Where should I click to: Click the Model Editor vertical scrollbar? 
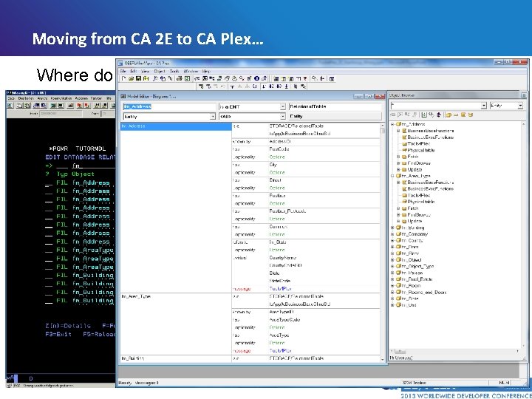pyautogui.click(x=383, y=242)
